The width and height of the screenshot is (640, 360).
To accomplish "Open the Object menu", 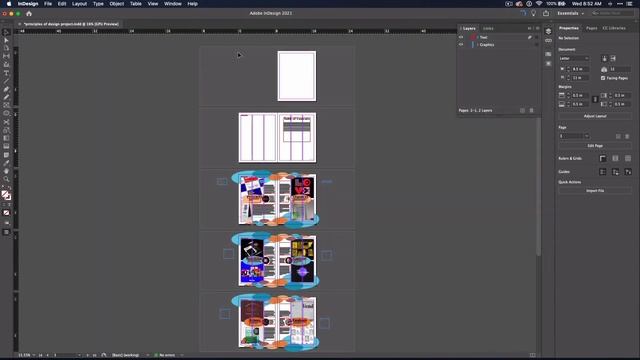I will [117, 4].
